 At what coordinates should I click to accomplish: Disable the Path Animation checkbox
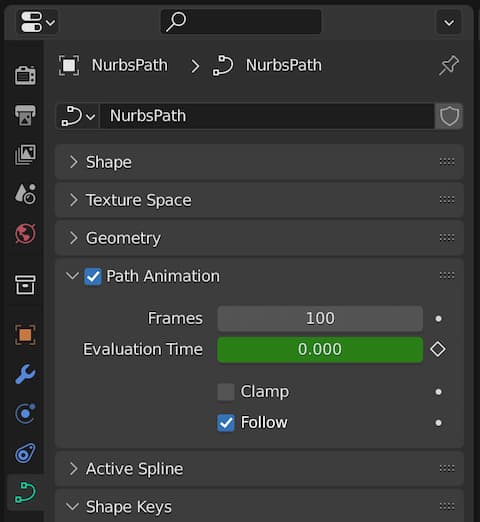[93, 276]
